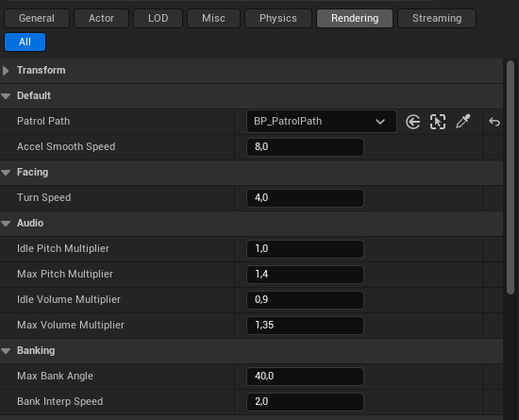This screenshot has width=519, height=420.
Task: Edit the Accel Smooth Speed value
Action: click(x=305, y=147)
